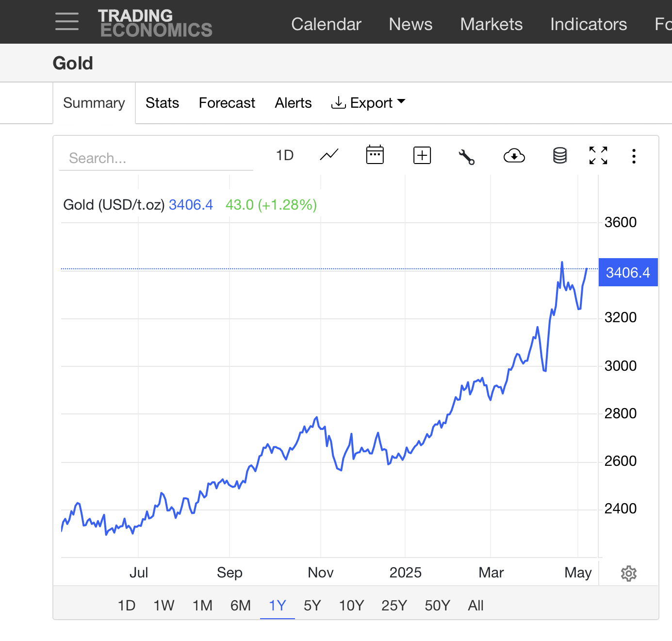Open the calendar date range picker
672x641 pixels.
(x=375, y=155)
